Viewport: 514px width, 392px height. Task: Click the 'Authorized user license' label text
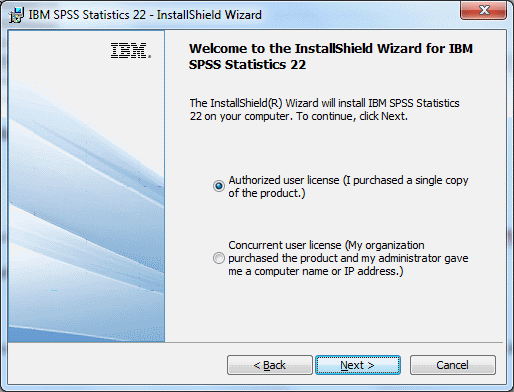click(348, 187)
